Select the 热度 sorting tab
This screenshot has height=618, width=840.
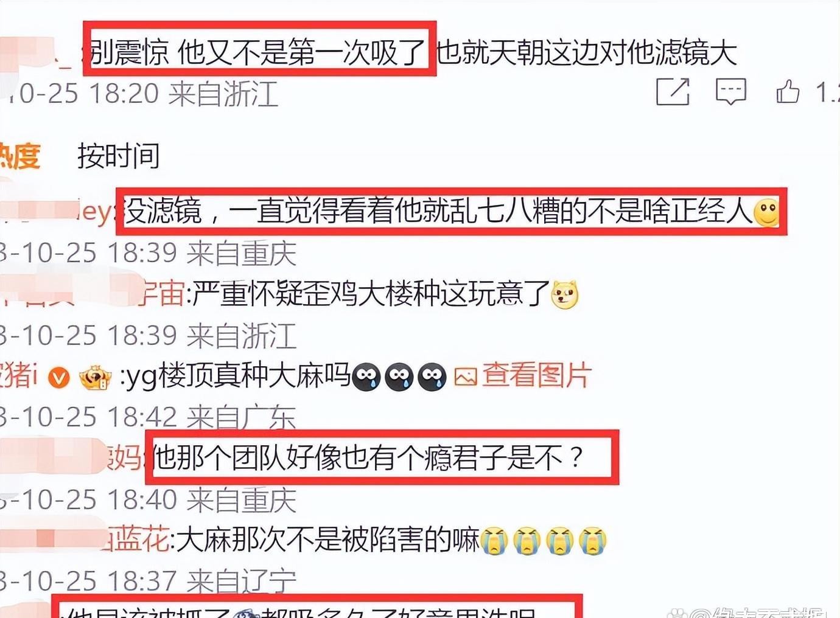[x=19, y=156]
